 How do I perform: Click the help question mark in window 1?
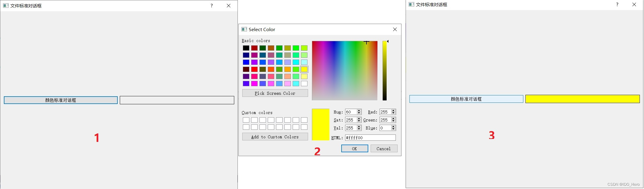pyautogui.click(x=212, y=6)
